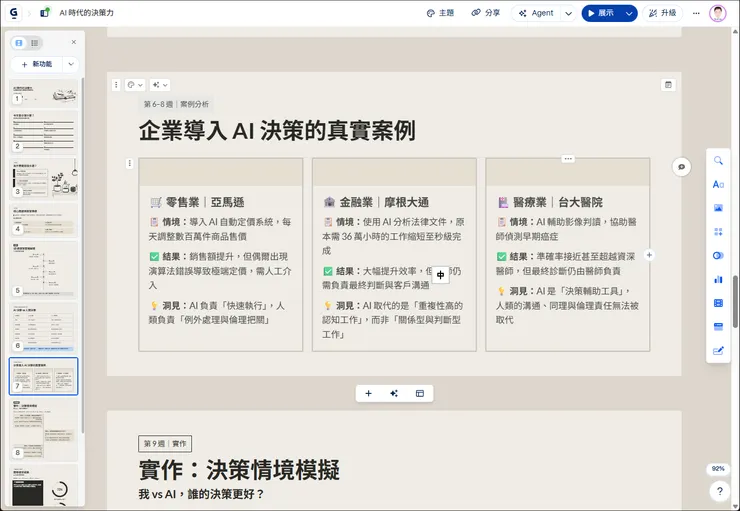The image size is (740, 511).
Task: Click the document title AI 時代的決策力
Action: click(87, 13)
